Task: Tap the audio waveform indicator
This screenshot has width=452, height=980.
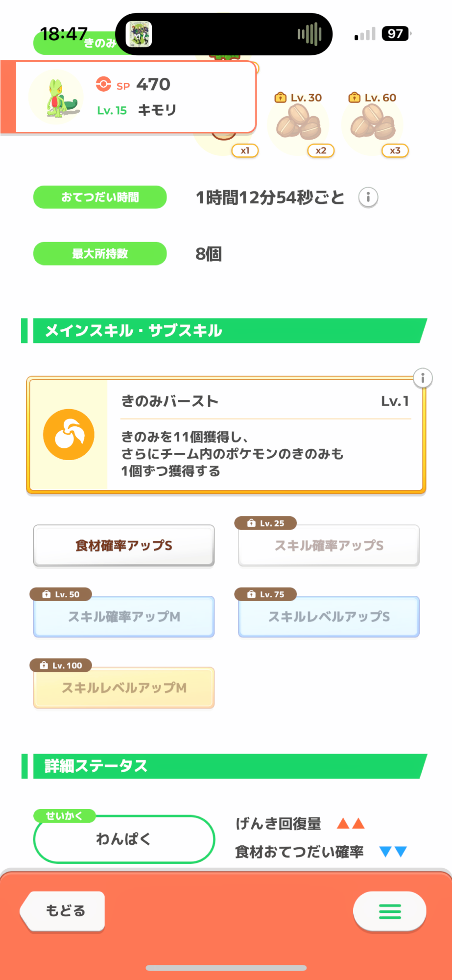Action: (309, 34)
